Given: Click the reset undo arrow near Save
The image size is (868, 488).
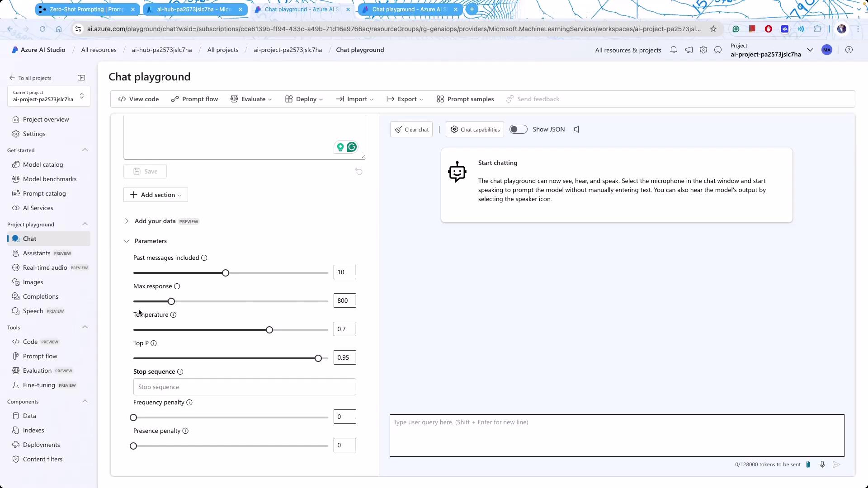Looking at the screenshot, I should click(359, 172).
